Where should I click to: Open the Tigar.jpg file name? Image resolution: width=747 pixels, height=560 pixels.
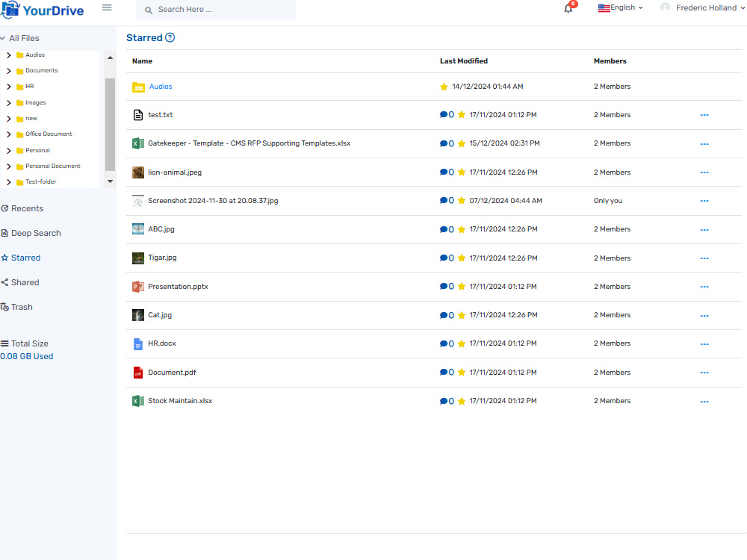162,258
